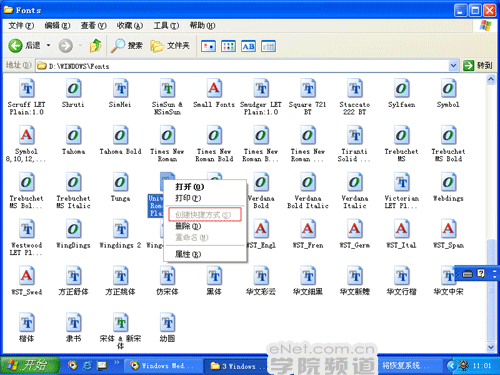Screen dimensions: 500x375
Task: Select the Small Fonts icon
Action: pos(214,89)
